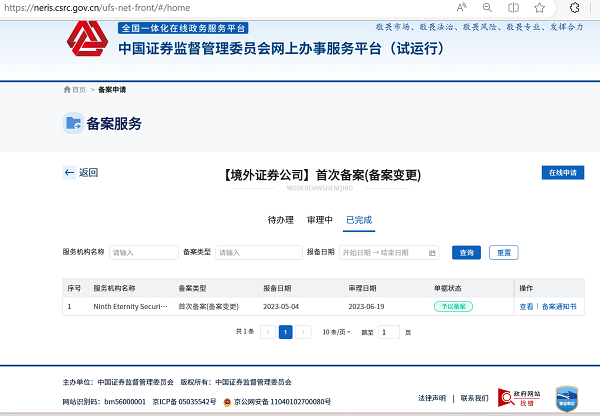Switch to the 审理中 tab
This screenshot has height=416, width=600.
(319, 219)
